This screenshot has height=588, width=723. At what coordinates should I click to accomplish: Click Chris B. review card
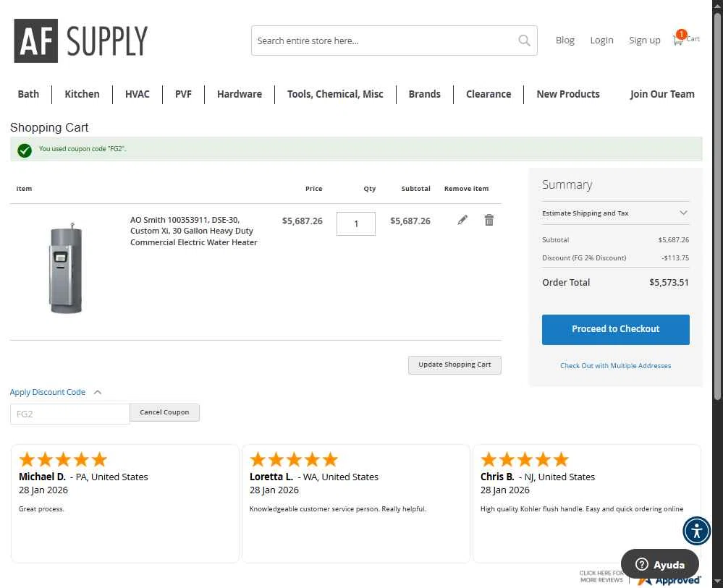coord(587,503)
